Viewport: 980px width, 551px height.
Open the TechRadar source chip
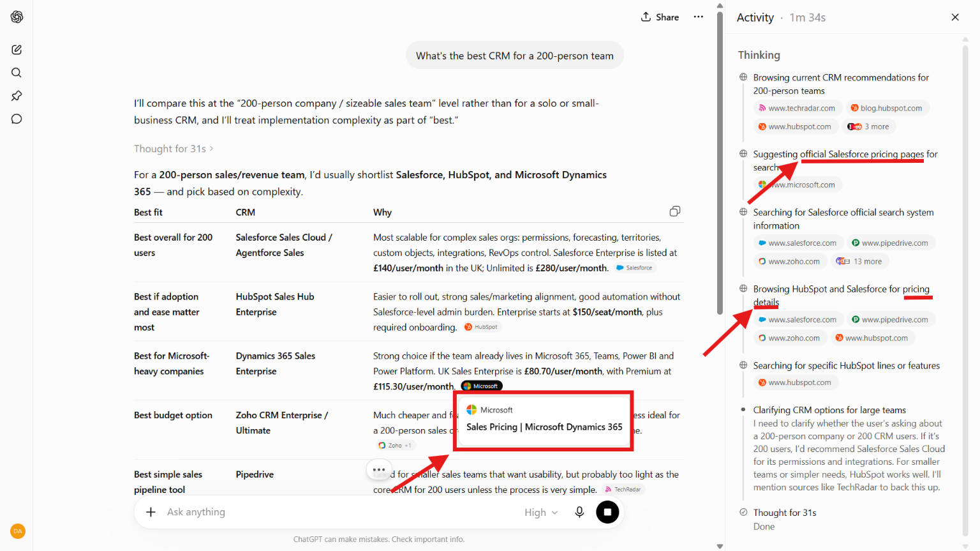tap(623, 490)
